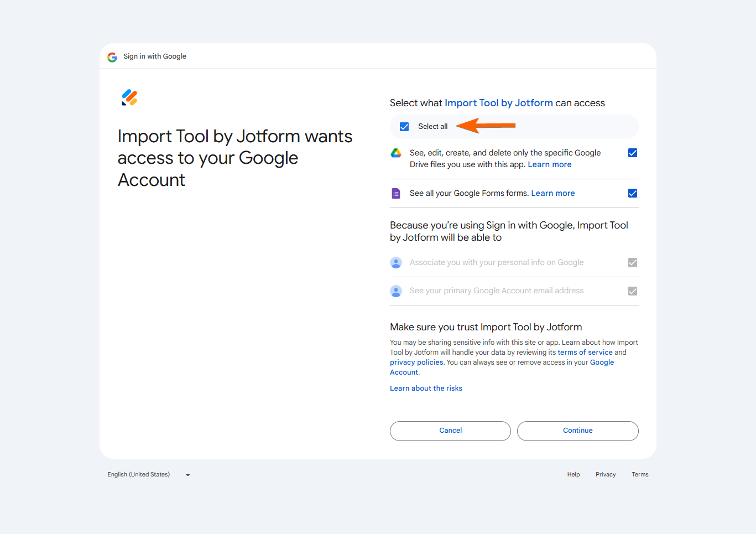The width and height of the screenshot is (756, 534).
Task: Toggle the Select all checkbox
Action: coord(404,127)
